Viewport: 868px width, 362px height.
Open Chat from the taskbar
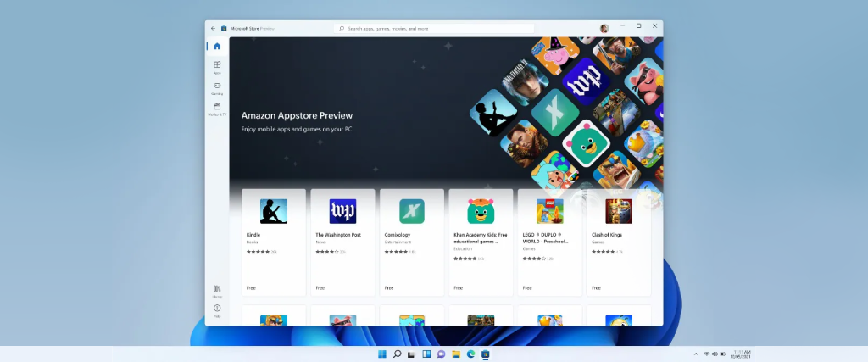click(x=441, y=354)
